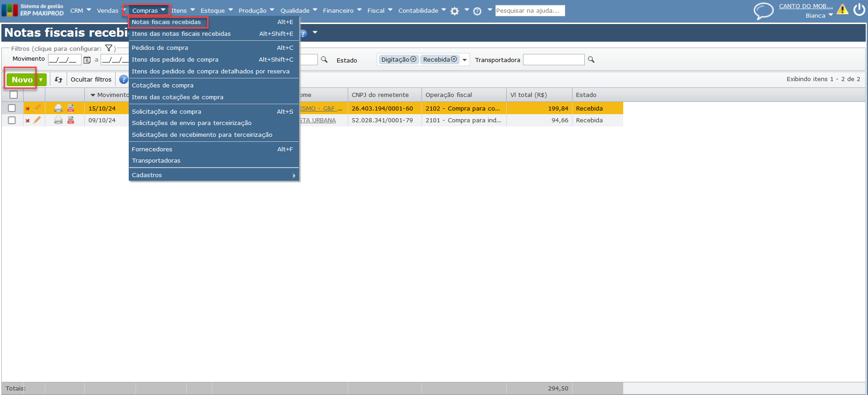Click the page title help icon

[x=303, y=34]
